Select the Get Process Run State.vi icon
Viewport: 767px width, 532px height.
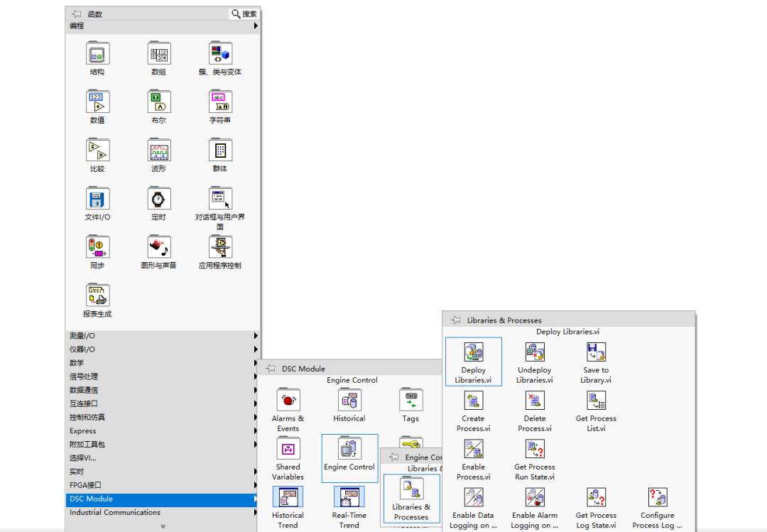coord(535,448)
